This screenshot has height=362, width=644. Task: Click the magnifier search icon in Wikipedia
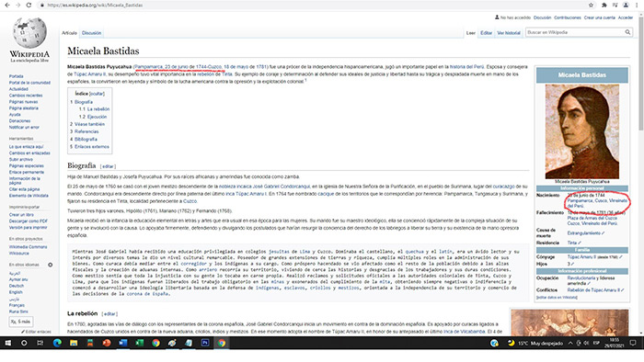pyautogui.click(x=627, y=32)
